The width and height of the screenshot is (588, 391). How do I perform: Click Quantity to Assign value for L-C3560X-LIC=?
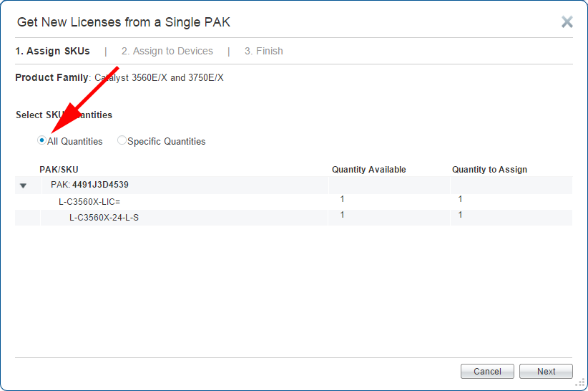click(460, 199)
